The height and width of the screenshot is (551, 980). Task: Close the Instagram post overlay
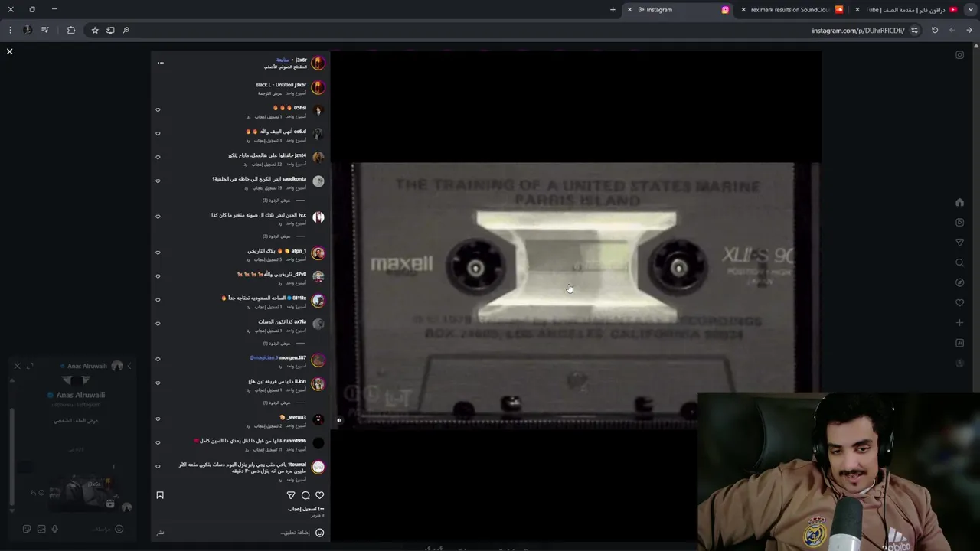click(x=9, y=51)
